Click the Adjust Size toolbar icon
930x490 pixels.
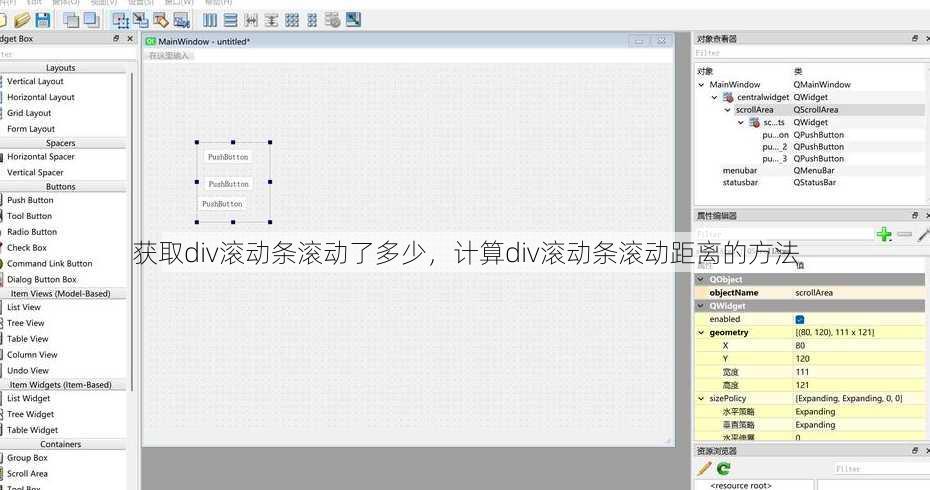(x=353, y=20)
